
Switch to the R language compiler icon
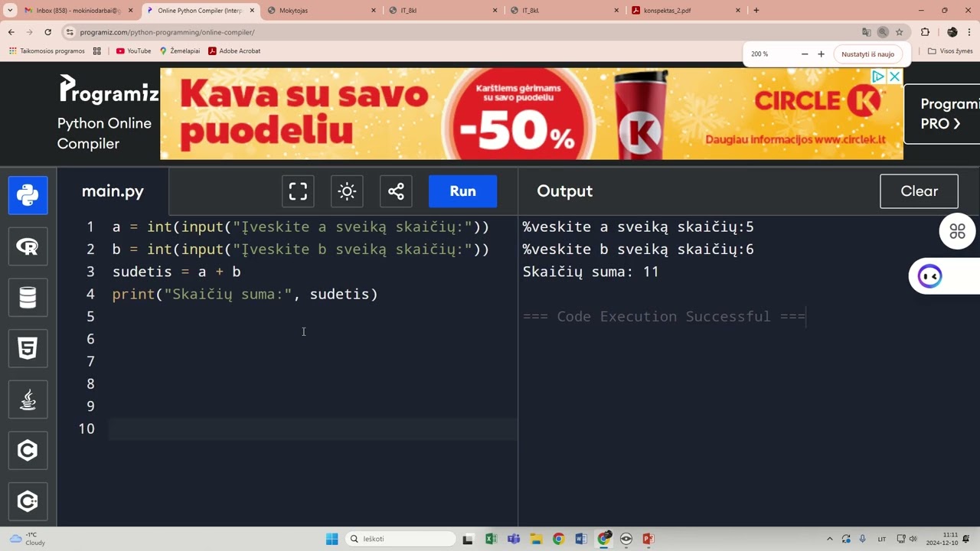[x=28, y=246]
